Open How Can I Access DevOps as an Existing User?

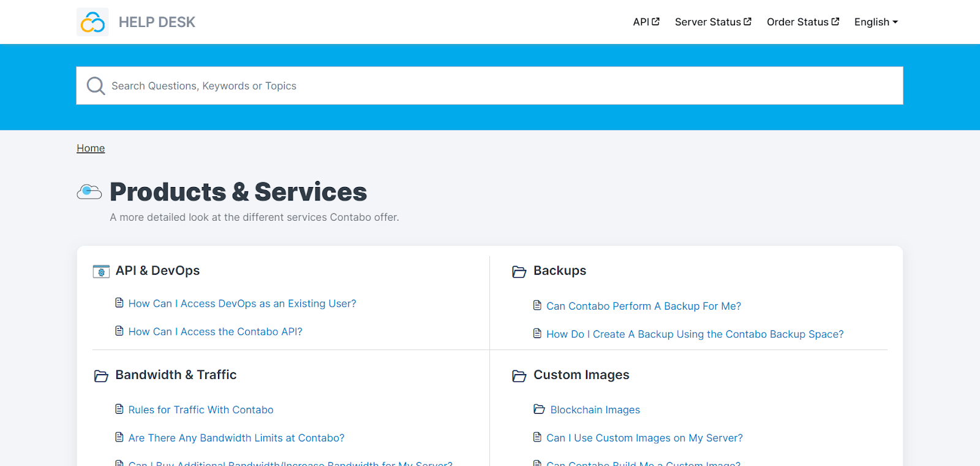pyautogui.click(x=242, y=304)
